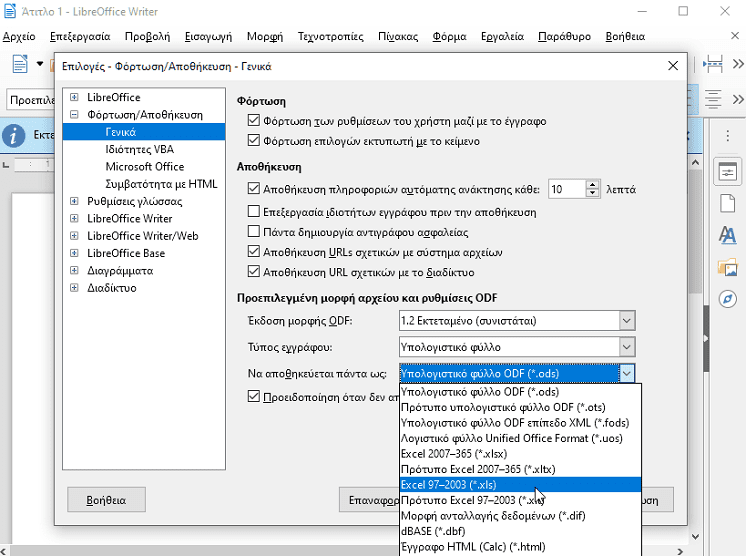
Task: Open the Τεχνοτροπίες menu
Action: (x=331, y=36)
